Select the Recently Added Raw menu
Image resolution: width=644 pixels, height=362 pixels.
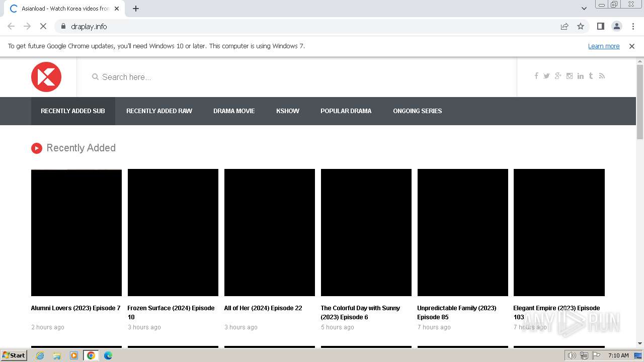[x=159, y=111]
